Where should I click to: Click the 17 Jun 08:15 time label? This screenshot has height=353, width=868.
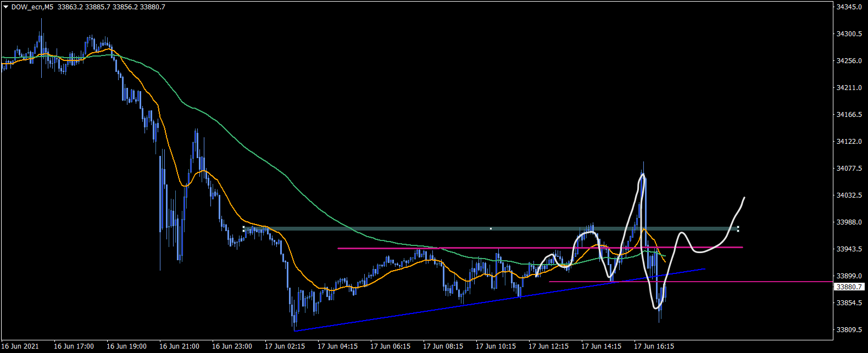pyautogui.click(x=443, y=346)
